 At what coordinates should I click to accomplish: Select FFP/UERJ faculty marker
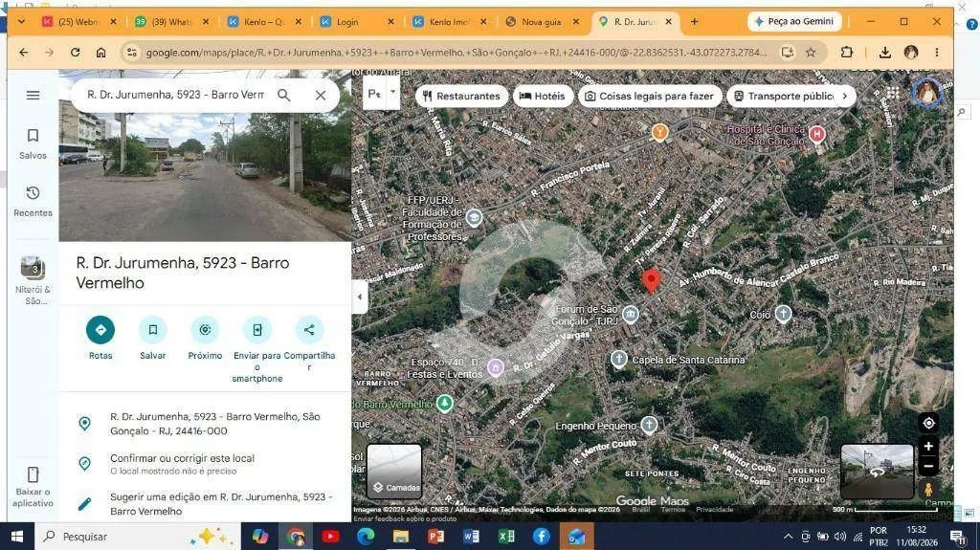(x=475, y=217)
